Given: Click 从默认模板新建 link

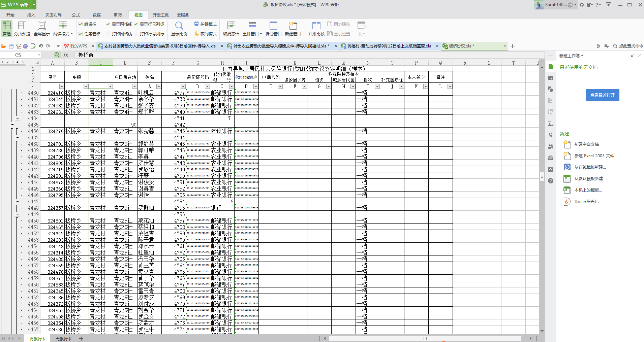Looking at the screenshot, I should (x=589, y=179).
